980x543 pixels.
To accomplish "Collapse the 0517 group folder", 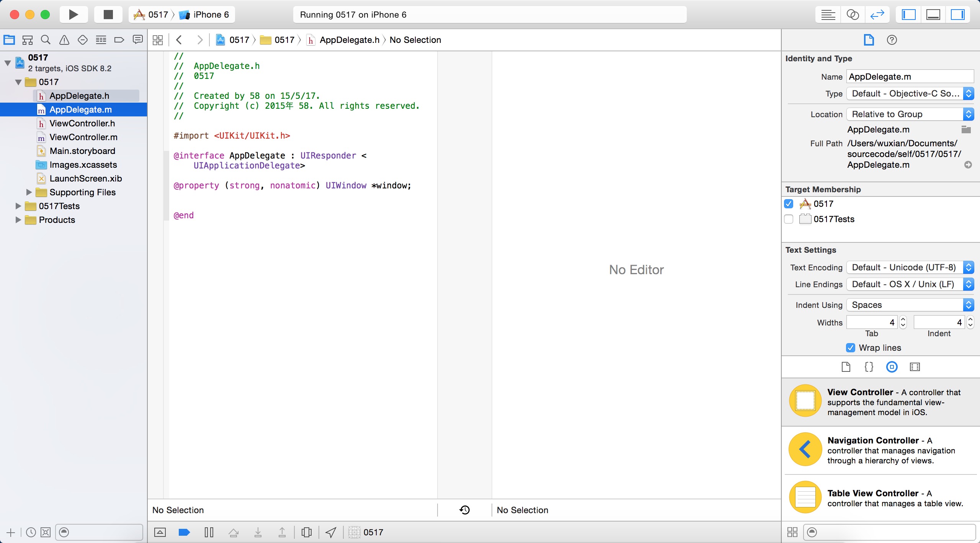I will pyautogui.click(x=18, y=82).
